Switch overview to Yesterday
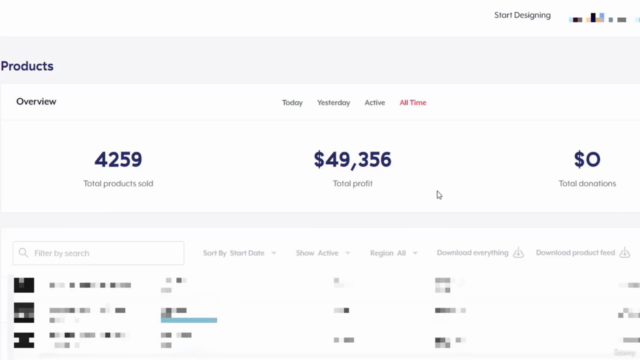Viewport: 640px width, 360px height. coord(333,102)
